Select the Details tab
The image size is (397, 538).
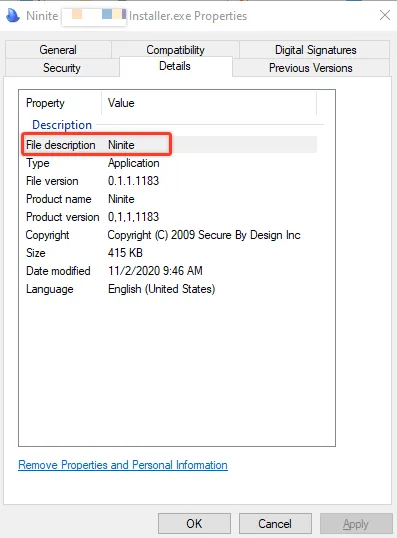pyautogui.click(x=175, y=66)
